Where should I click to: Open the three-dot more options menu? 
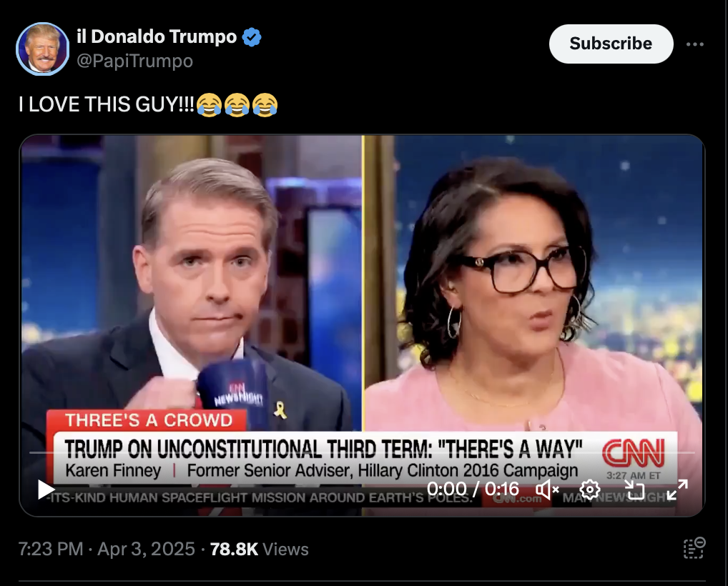(694, 44)
